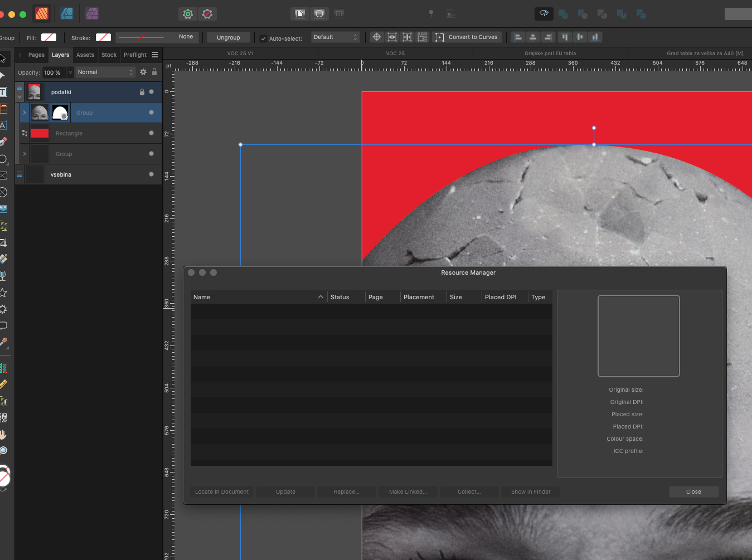This screenshot has width=752, height=560.
Task: Align objects to top
Action: [x=565, y=37]
